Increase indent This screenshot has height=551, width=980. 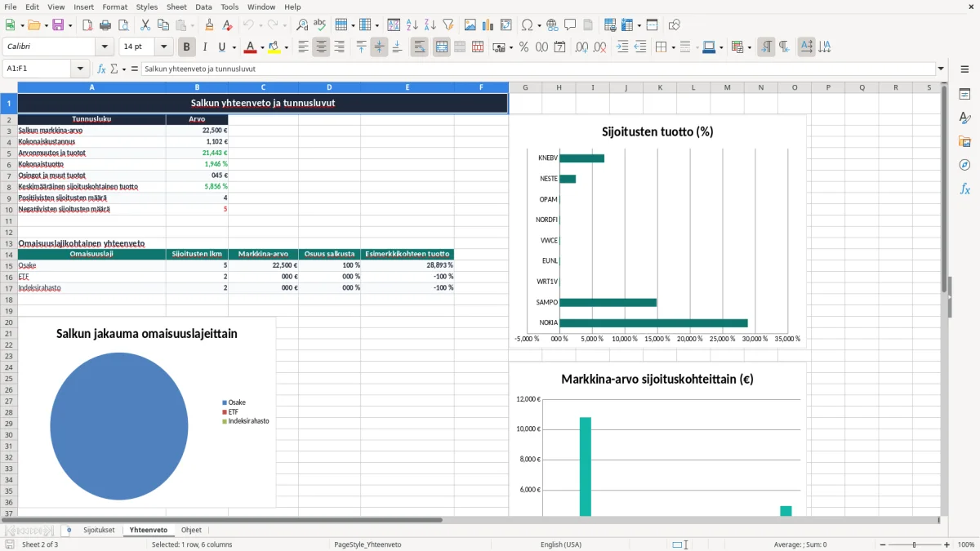coord(622,47)
